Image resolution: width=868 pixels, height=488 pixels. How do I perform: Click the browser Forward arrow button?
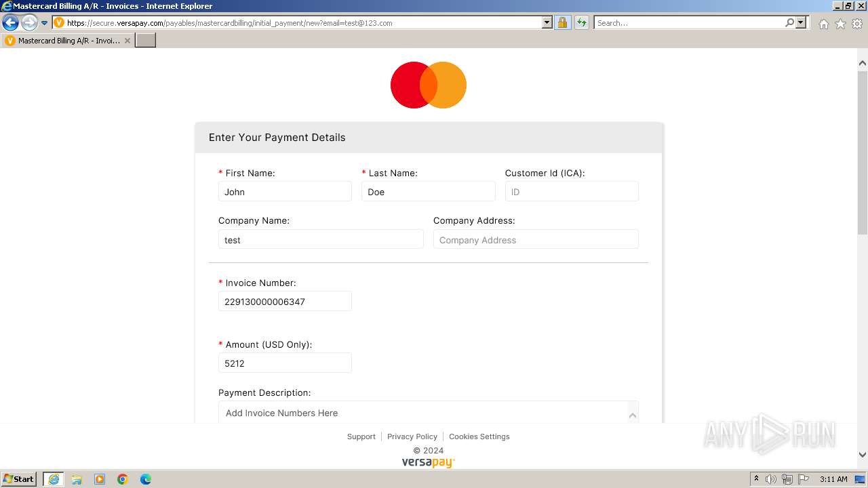click(29, 23)
